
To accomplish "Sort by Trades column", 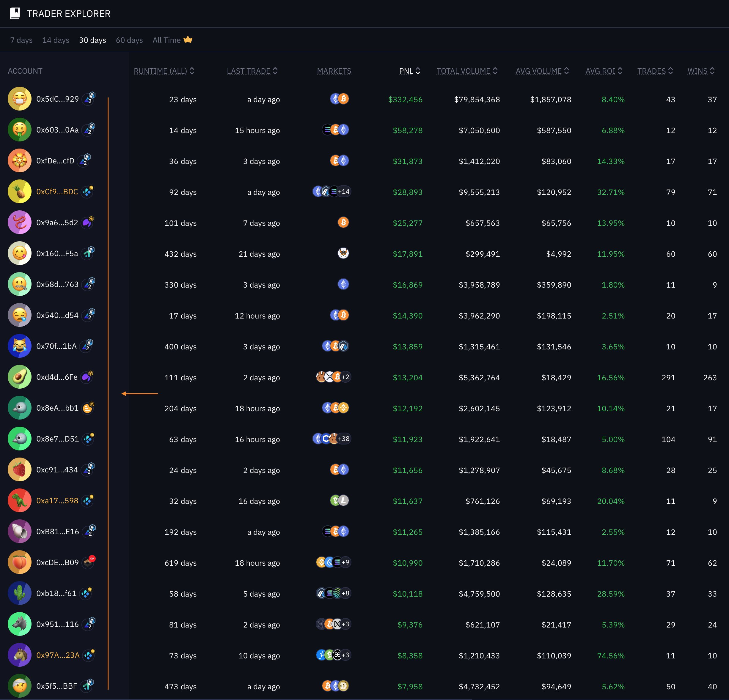I will [655, 71].
